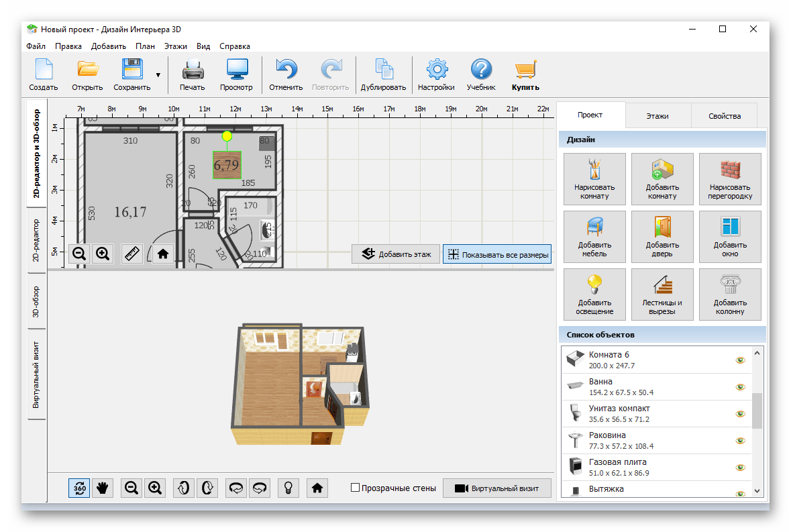Activate the 360 rotation view mode
Image resolution: width=791 pixels, height=532 pixels.
pyautogui.click(x=79, y=488)
